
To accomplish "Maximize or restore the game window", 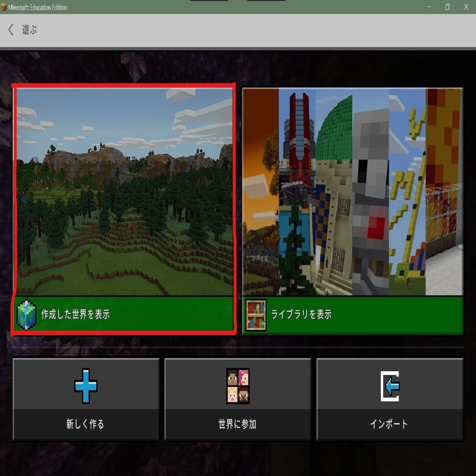I will click(448, 7).
